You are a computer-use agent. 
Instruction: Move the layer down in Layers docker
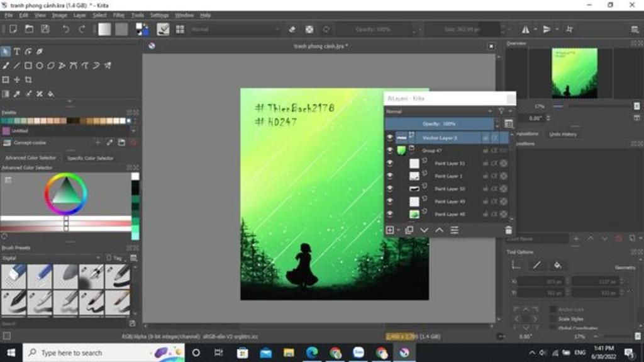(x=425, y=230)
